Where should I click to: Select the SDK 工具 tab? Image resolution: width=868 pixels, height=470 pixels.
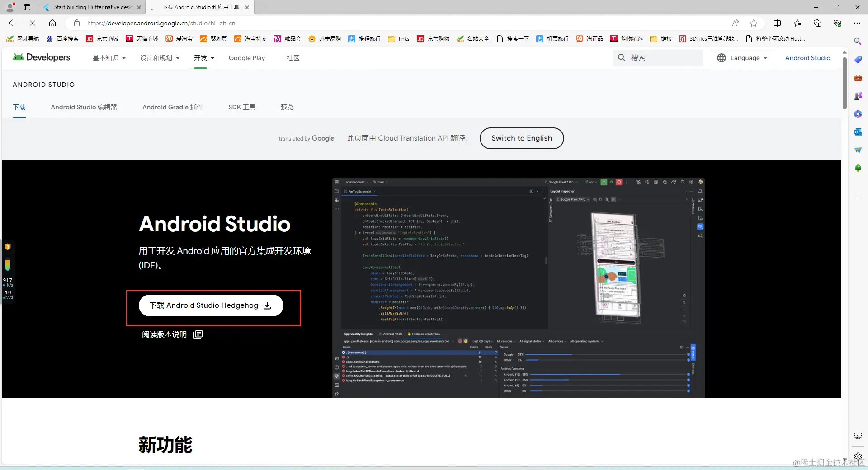242,107
